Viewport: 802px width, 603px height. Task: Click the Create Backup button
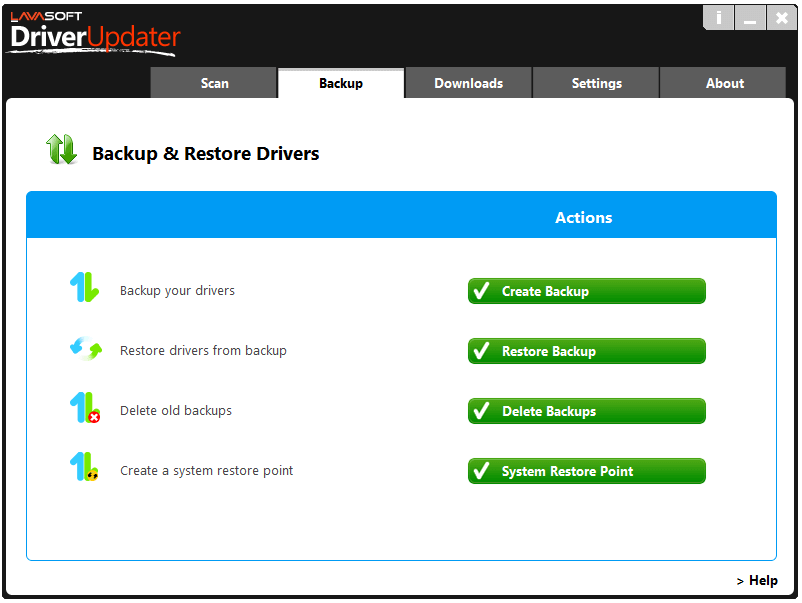coord(586,291)
